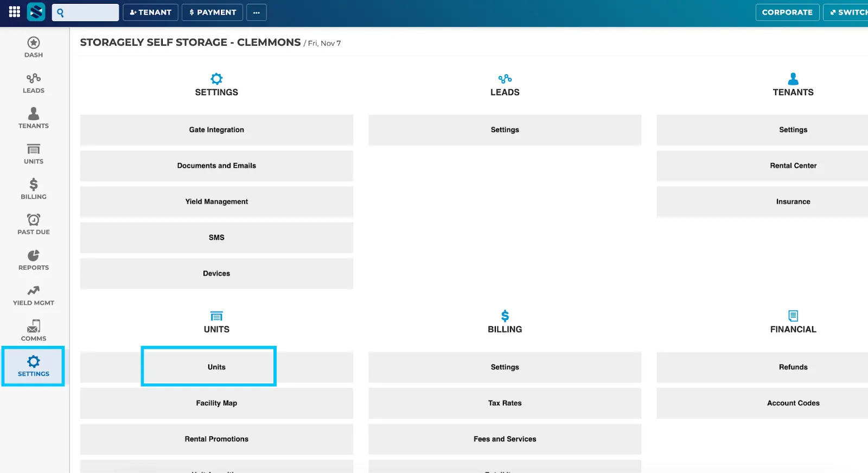Open Reports in the sidebar

[34, 260]
